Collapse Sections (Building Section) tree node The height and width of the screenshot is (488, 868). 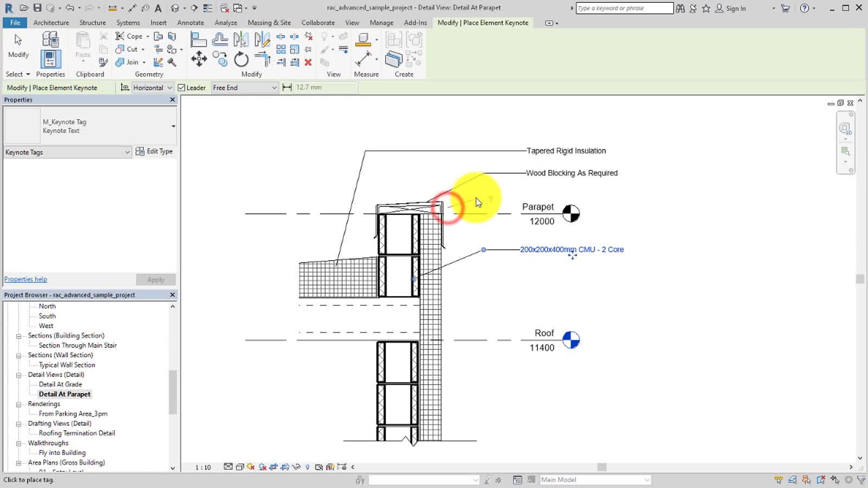click(18, 336)
